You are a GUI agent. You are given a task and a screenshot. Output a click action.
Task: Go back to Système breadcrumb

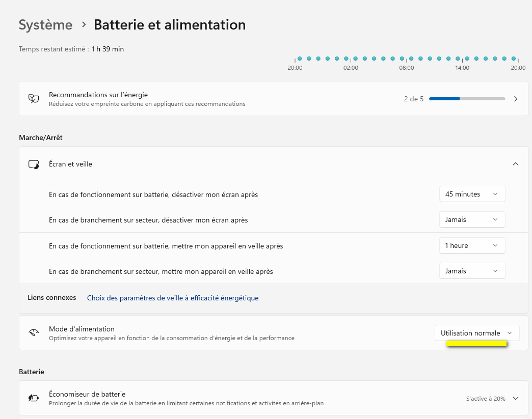(45, 24)
